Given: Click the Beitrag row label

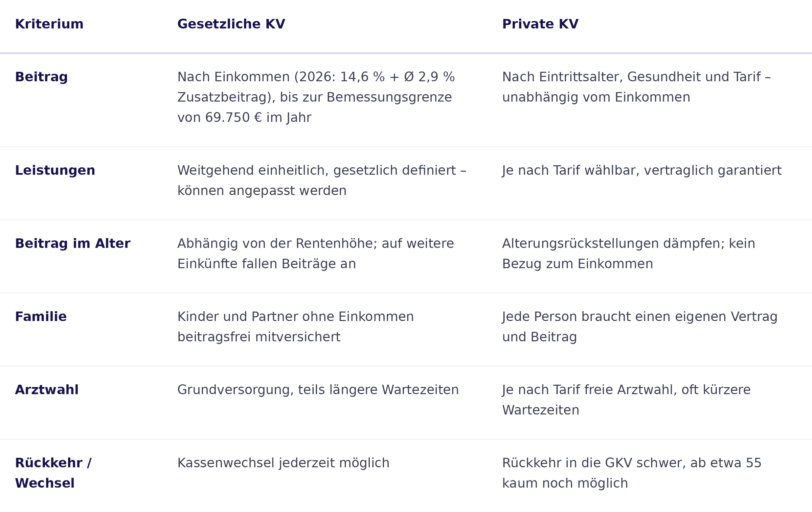Looking at the screenshot, I should coord(41,77).
